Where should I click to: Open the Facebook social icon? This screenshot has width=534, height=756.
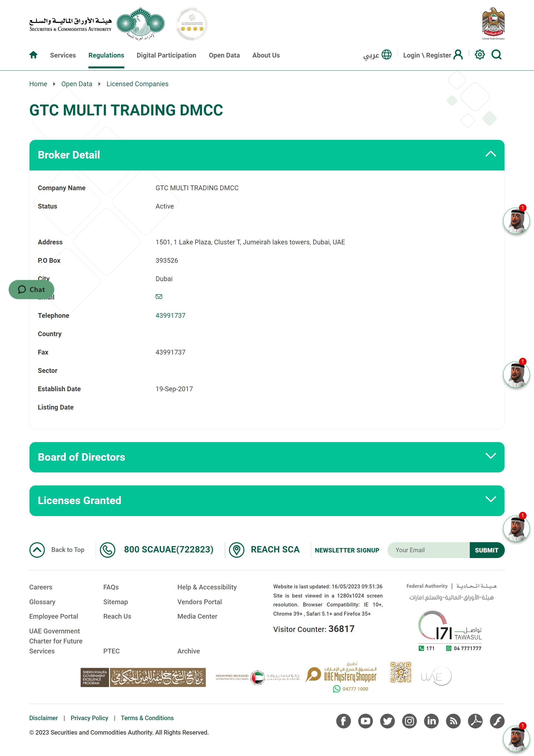pos(343,721)
